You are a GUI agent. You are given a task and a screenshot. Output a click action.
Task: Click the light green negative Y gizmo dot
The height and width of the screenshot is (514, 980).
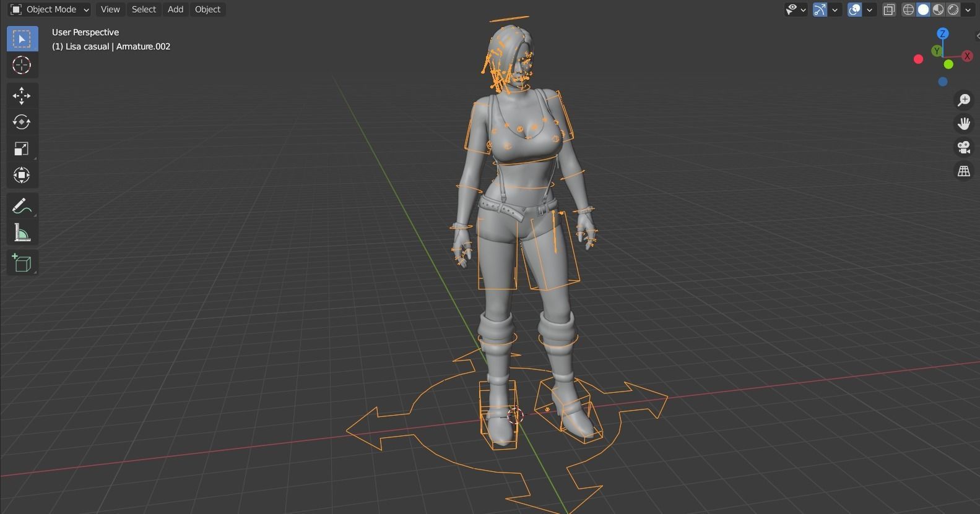click(948, 64)
